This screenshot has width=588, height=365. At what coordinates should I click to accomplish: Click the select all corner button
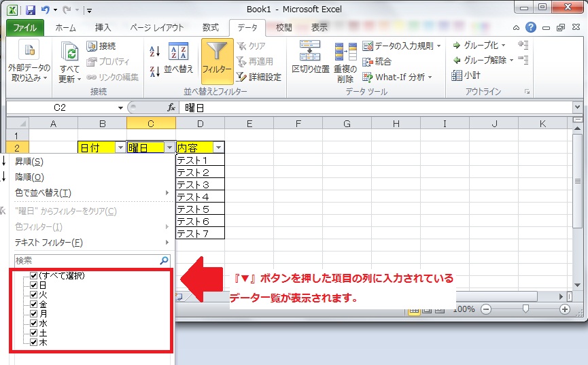click(18, 124)
